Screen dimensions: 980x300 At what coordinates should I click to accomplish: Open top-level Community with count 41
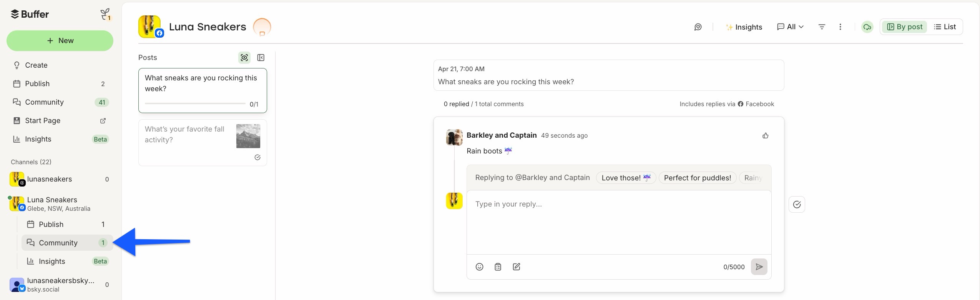[x=60, y=102]
